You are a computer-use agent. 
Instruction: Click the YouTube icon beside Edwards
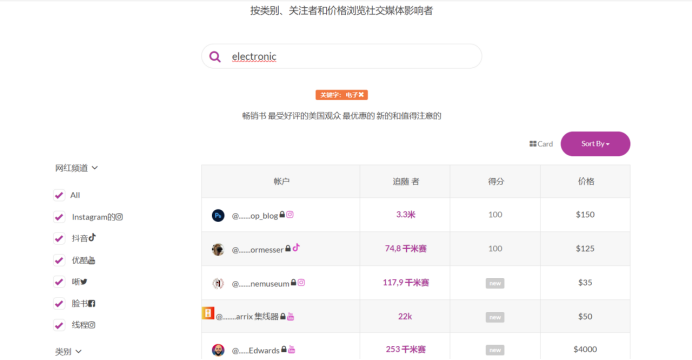coord(291,349)
